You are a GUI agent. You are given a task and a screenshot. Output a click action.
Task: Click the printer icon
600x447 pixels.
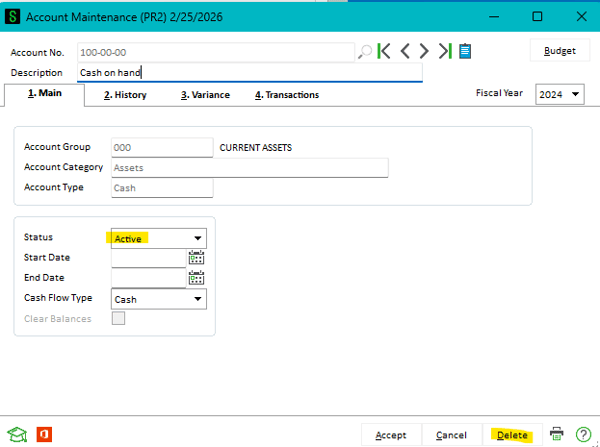tap(557, 434)
